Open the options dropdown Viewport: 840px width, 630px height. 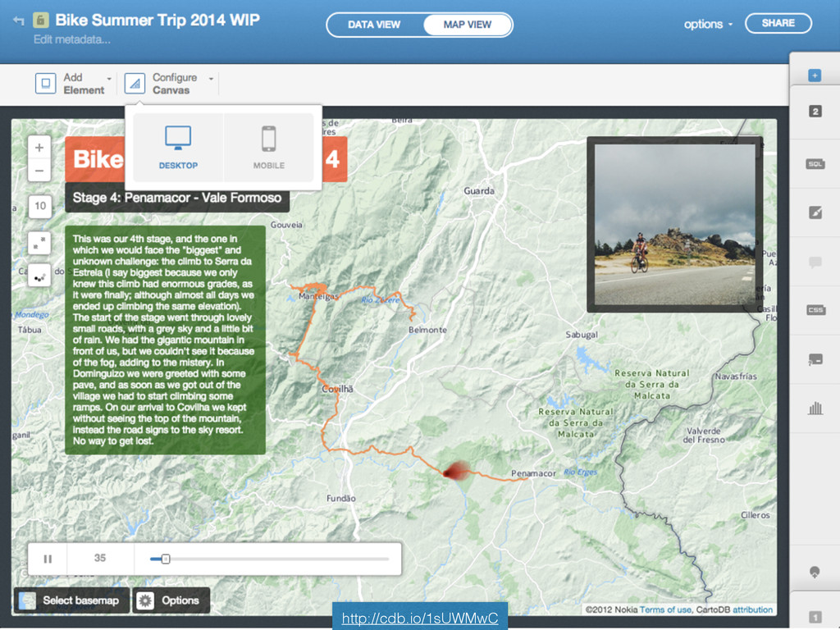[x=708, y=24]
